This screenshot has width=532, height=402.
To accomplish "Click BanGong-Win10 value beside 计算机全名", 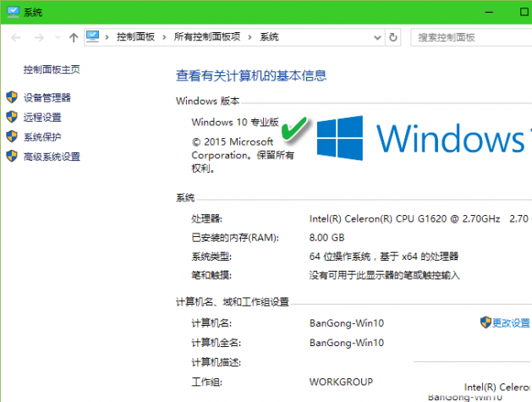I will 347,343.
